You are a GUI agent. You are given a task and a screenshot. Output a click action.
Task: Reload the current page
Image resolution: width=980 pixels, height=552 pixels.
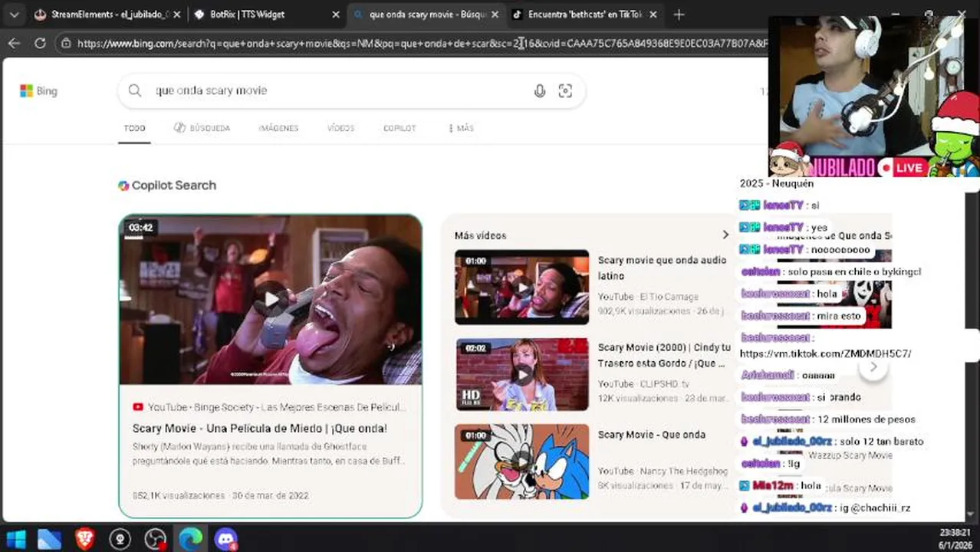point(40,44)
